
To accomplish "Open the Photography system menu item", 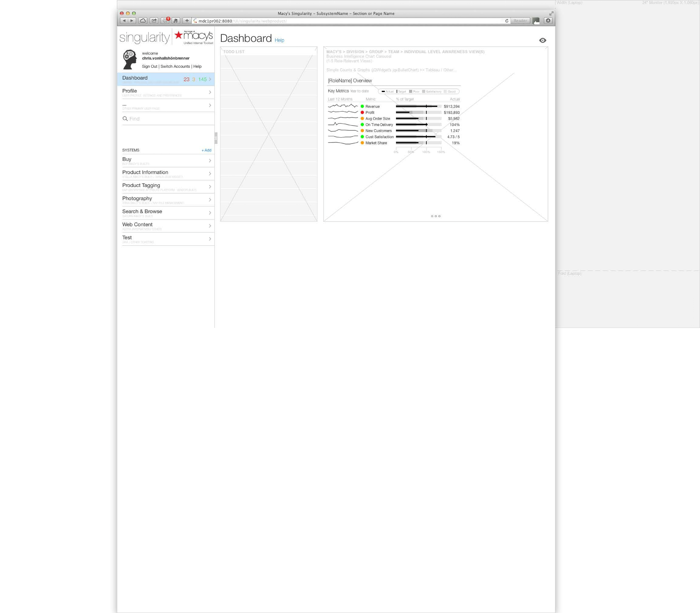I will coord(137,198).
